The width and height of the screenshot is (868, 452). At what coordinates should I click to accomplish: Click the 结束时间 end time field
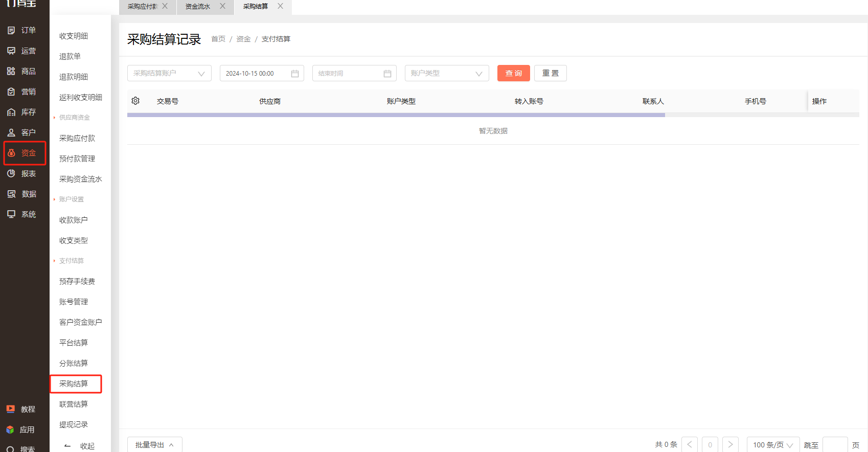click(354, 73)
